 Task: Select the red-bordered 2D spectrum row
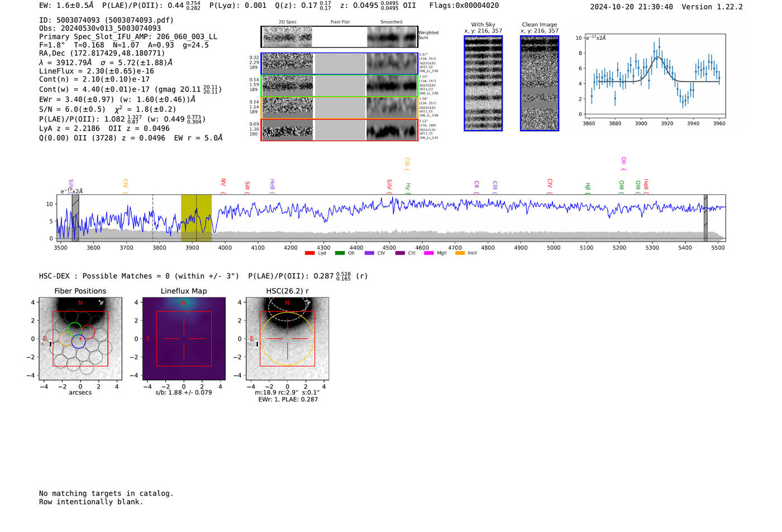[340, 130]
